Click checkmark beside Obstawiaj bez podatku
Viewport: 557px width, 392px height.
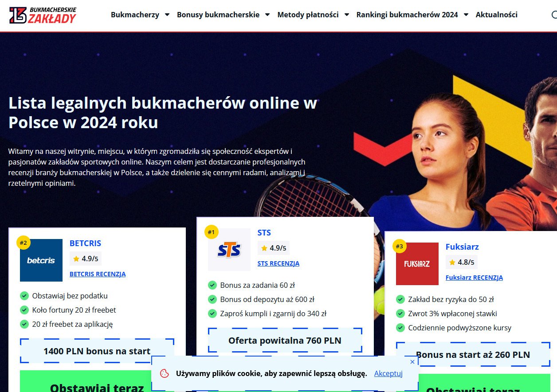point(24,296)
